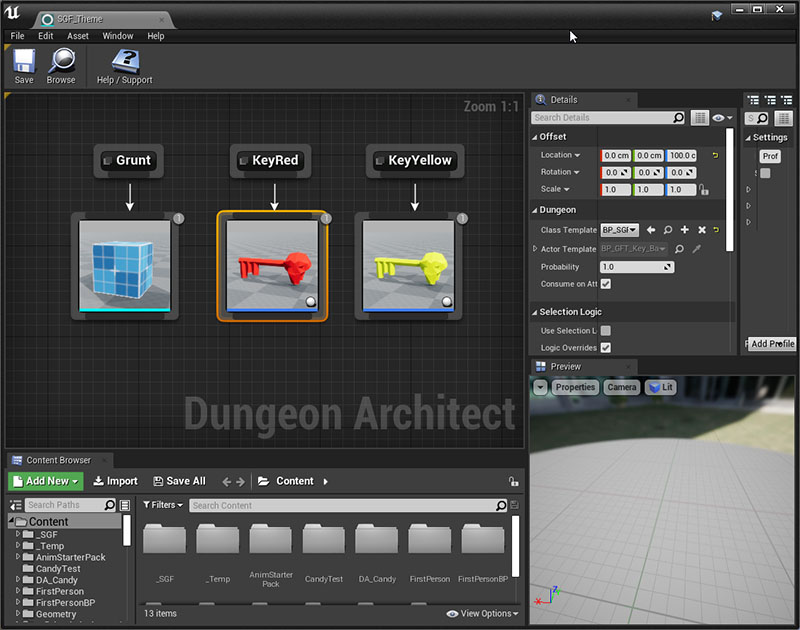Viewport: 800px width, 630px height.
Task: Toggle the Consume on Attach checkbox
Action: (606, 284)
